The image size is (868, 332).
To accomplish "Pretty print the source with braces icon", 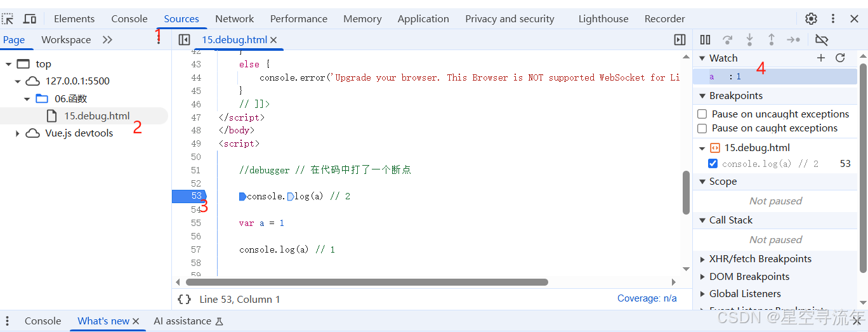I will click(184, 299).
